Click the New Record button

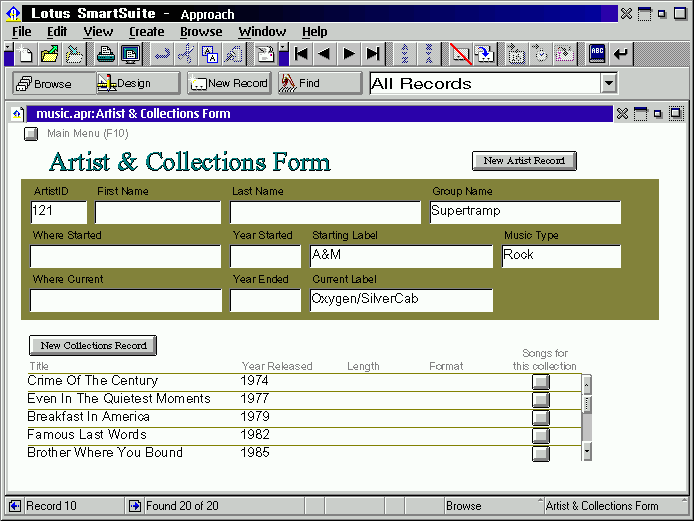click(229, 83)
